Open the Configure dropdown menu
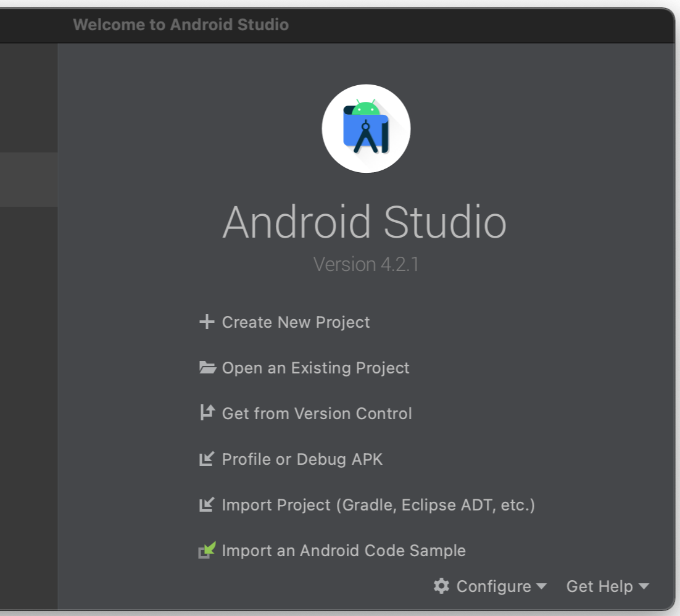The image size is (680, 616). pos(490,586)
